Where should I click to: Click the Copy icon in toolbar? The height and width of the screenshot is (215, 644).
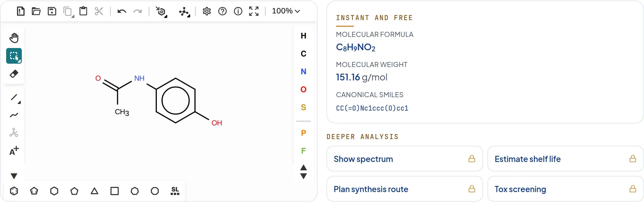(x=68, y=12)
